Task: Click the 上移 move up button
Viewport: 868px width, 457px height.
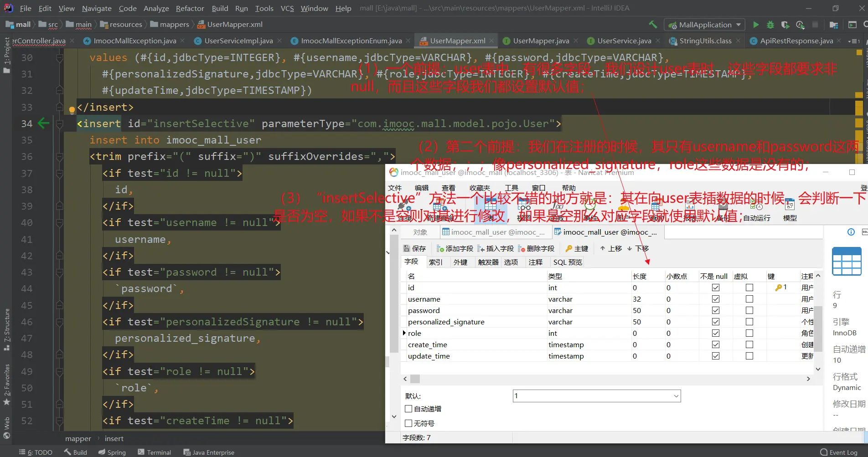Action: (611, 248)
